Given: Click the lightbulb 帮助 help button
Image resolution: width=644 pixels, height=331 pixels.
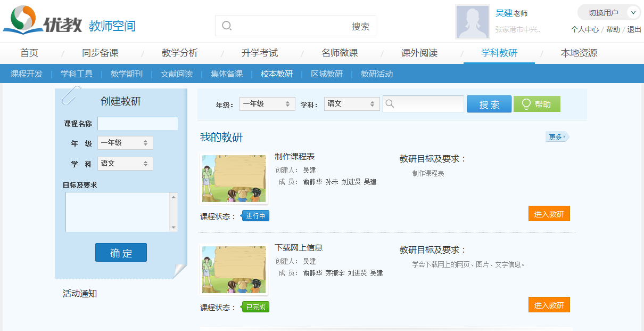Looking at the screenshot, I should click(536, 104).
